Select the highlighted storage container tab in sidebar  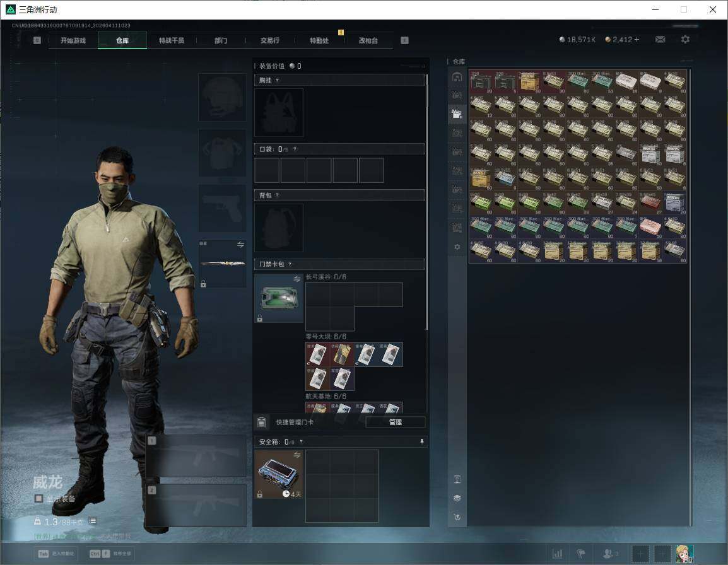(x=457, y=114)
